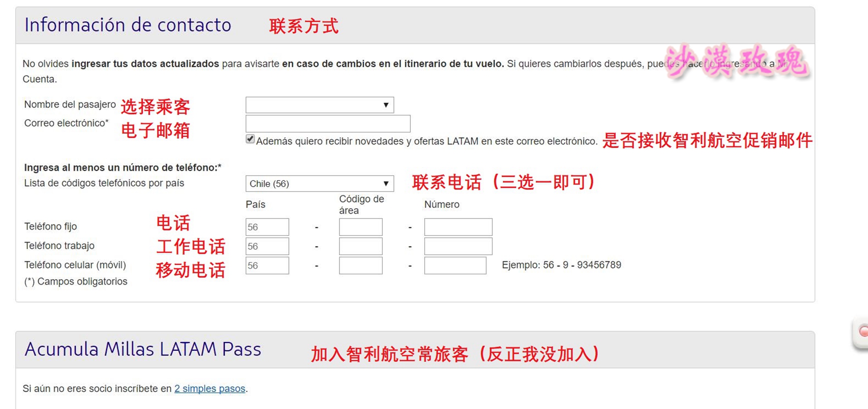Click the 'Código de área' column header
This screenshot has width=868, height=409.
[x=362, y=204]
